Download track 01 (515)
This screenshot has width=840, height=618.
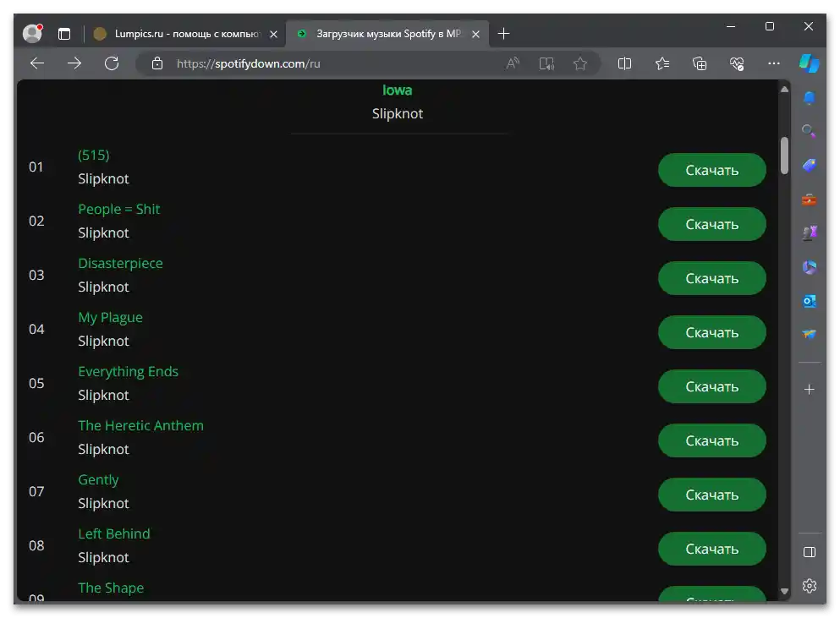point(712,170)
